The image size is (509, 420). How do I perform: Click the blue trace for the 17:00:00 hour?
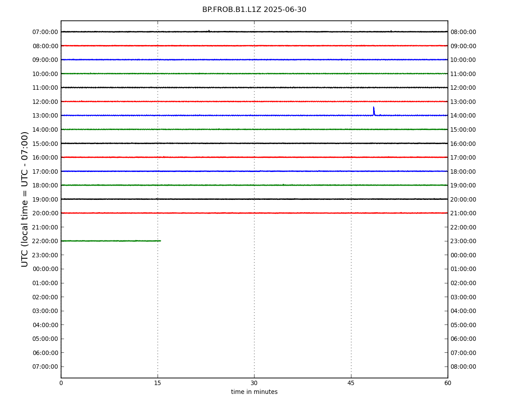pyautogui.click(x=254, y=171)
